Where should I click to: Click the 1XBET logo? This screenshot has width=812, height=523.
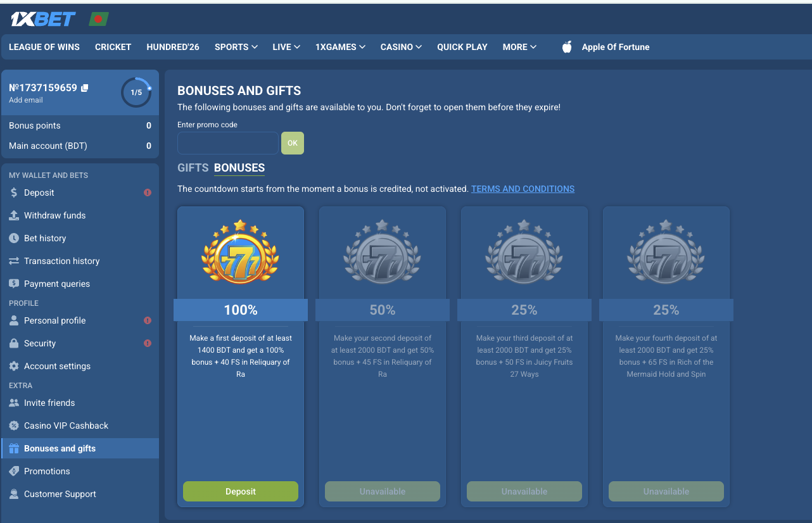(x=43, y=20)
